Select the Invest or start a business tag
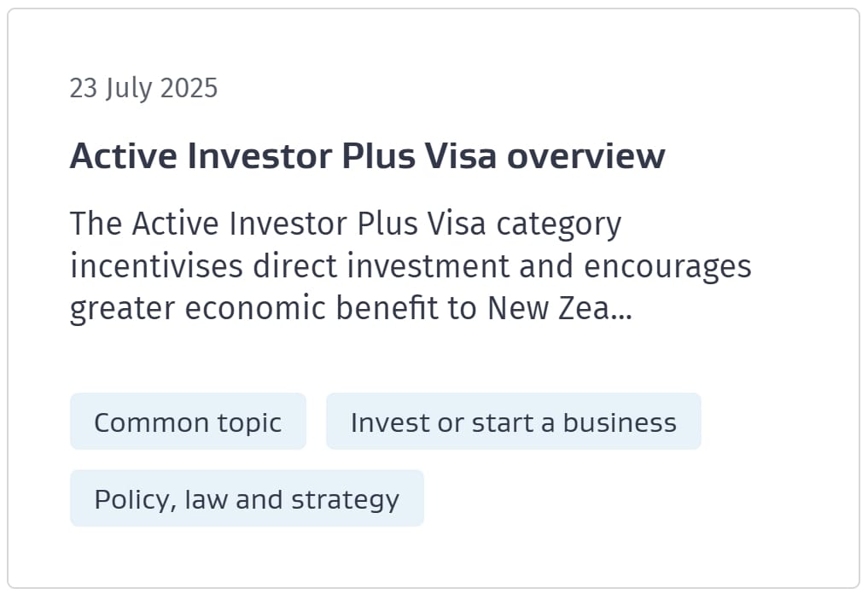 [513, 422]
